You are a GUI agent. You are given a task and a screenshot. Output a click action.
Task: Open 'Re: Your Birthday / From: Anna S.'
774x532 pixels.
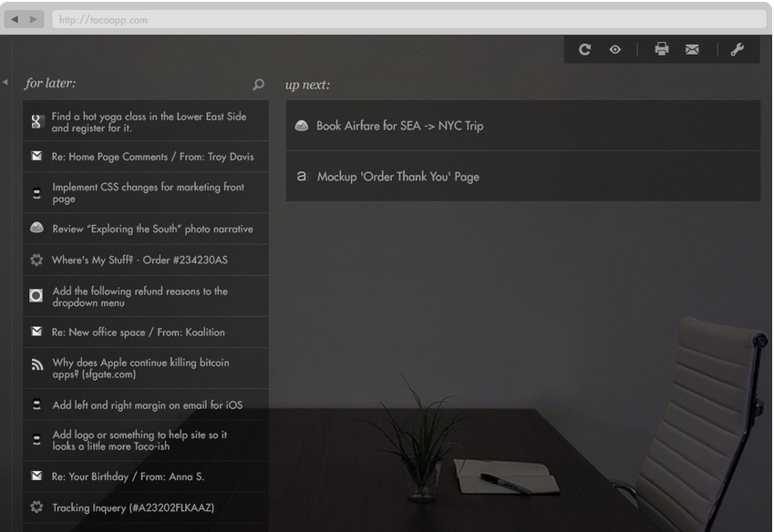146,476
